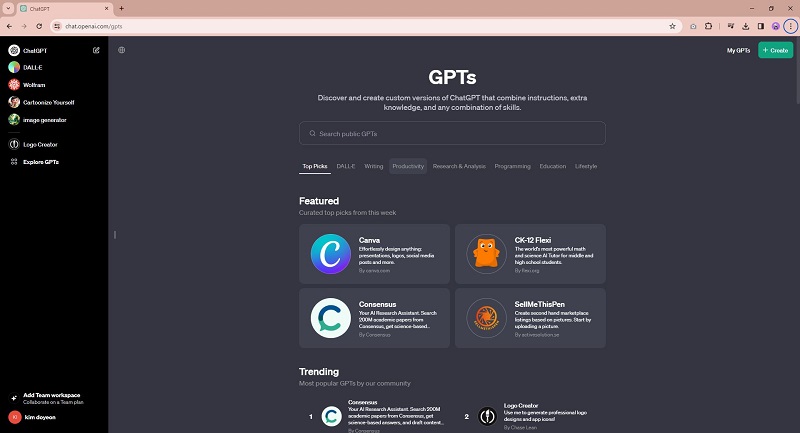Viewport: 800px width, 433px height.
Task: Click inside Search public GPTs field
Action: coord(452,133)
